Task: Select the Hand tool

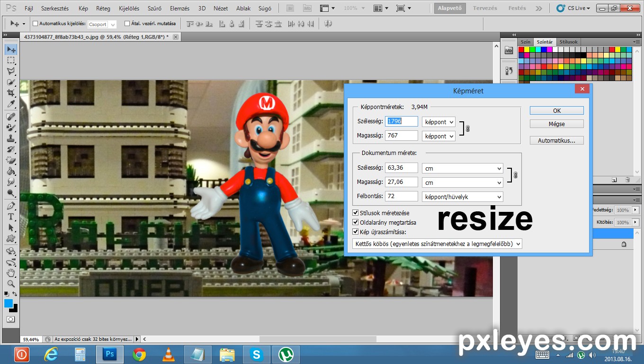Action: coord(11,273)
